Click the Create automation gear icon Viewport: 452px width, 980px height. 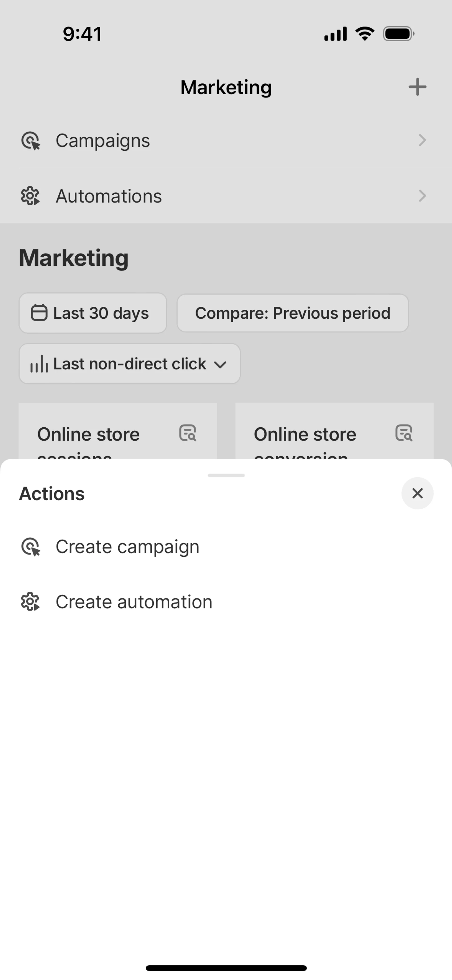click(30, 602)
